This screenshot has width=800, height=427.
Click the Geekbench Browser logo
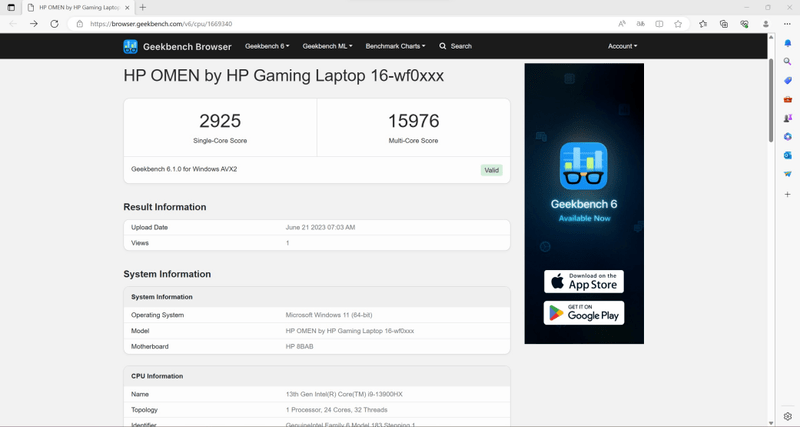pos(177,46)
